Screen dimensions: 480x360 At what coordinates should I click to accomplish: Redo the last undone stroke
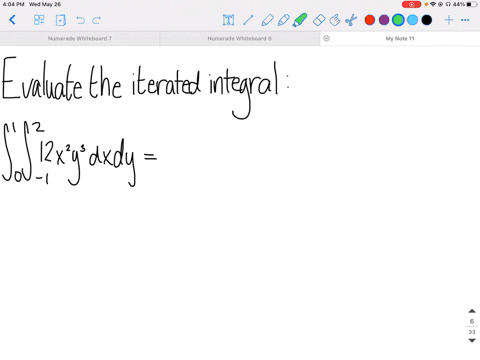click(97, 20)
